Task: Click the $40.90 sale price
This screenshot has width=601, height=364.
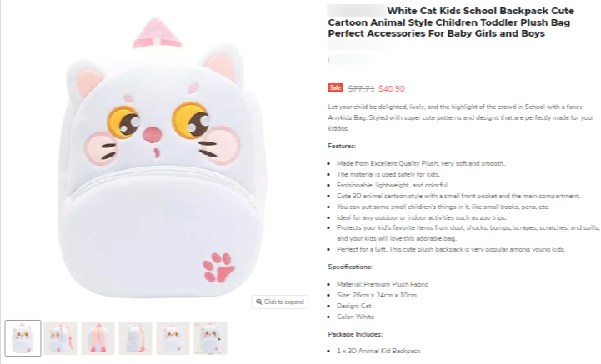Action: point(392,88)
